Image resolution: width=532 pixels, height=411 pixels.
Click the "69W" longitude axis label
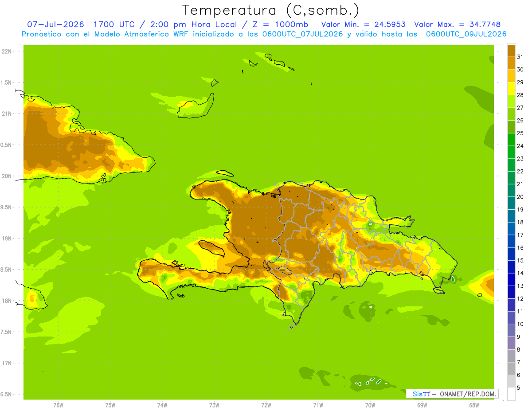pyautogui.click(x=422, y=405)
